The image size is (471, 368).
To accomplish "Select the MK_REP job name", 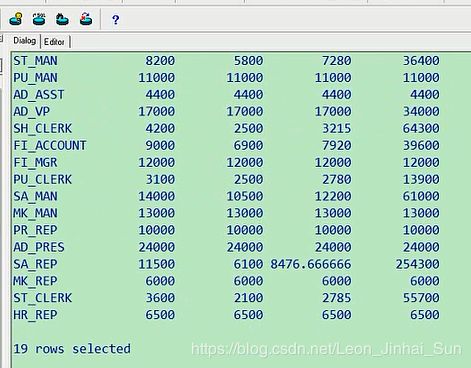I will click(35, 281).
